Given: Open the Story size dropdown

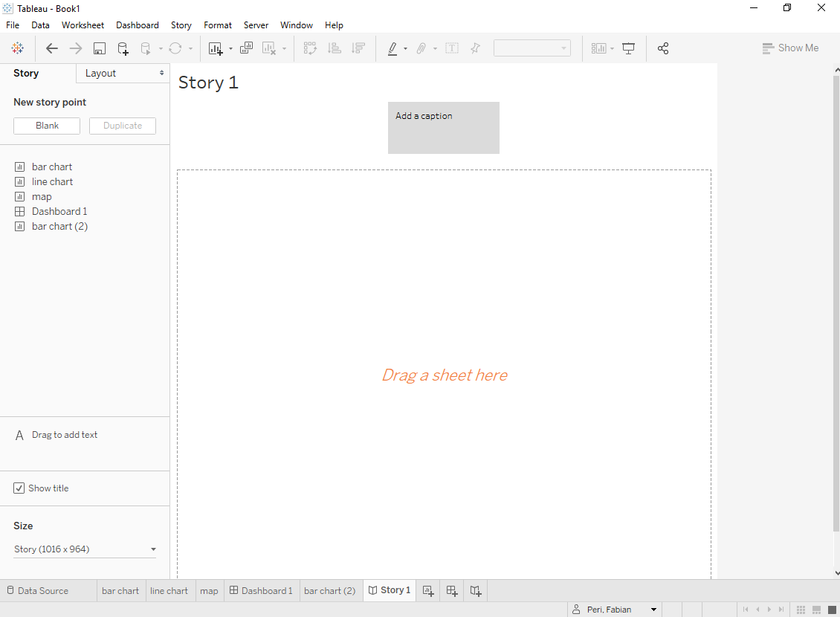Looking at the screenshot, I should click(x=85, y=549).
